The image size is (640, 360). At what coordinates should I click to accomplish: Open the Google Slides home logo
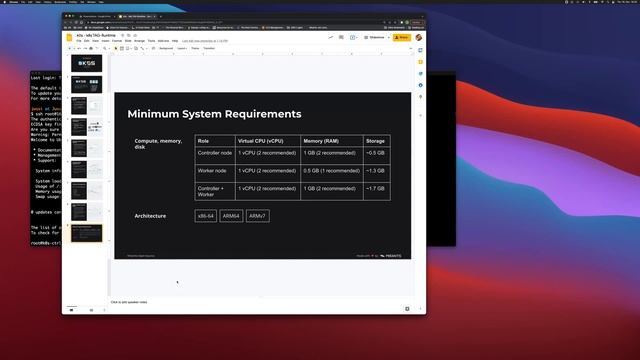(69, 38)
